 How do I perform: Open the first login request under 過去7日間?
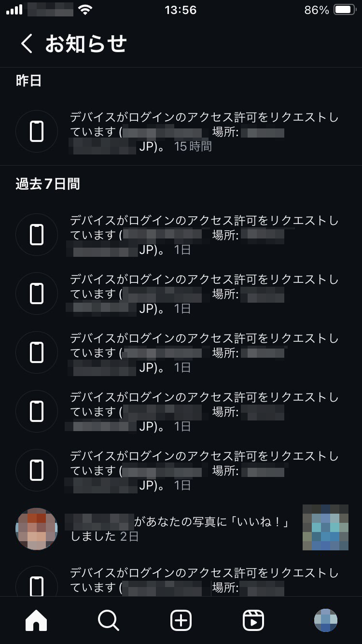[x=203, y=235]
